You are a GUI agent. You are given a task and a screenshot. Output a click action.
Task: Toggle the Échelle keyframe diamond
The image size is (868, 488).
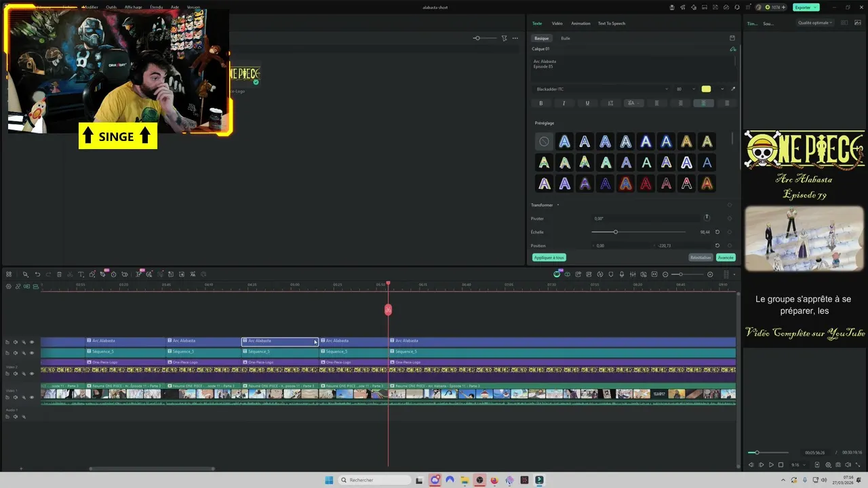pos(730,232)
